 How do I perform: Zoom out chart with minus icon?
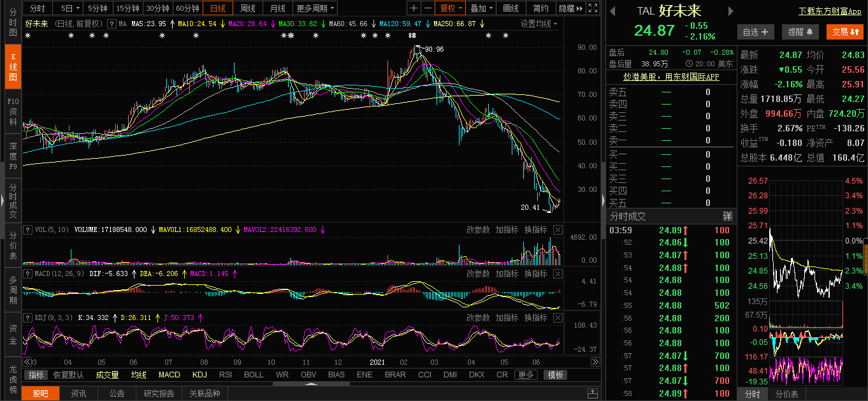point(427,8)
